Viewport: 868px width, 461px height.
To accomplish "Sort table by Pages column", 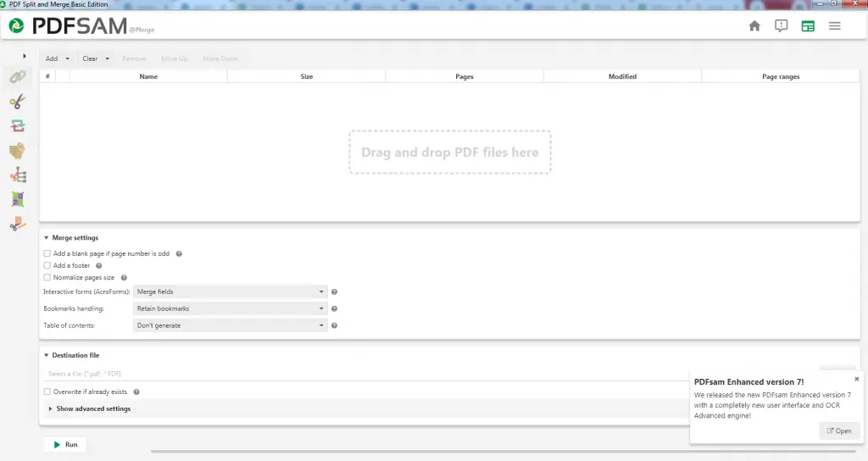I will coord(465,76).
